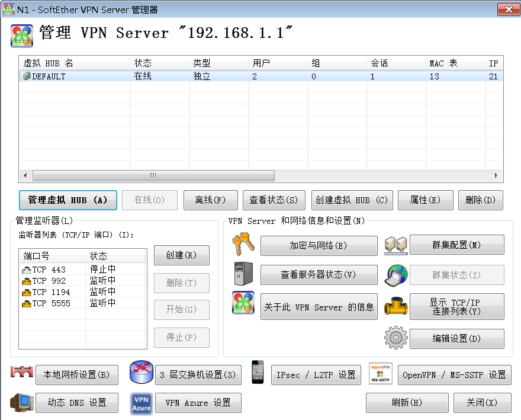The height and width of the screenshot is (420, 521).
Task: Click the hub list horizontal scrollbar thumb
Action: pyautogui.click(x=153, y=175)
